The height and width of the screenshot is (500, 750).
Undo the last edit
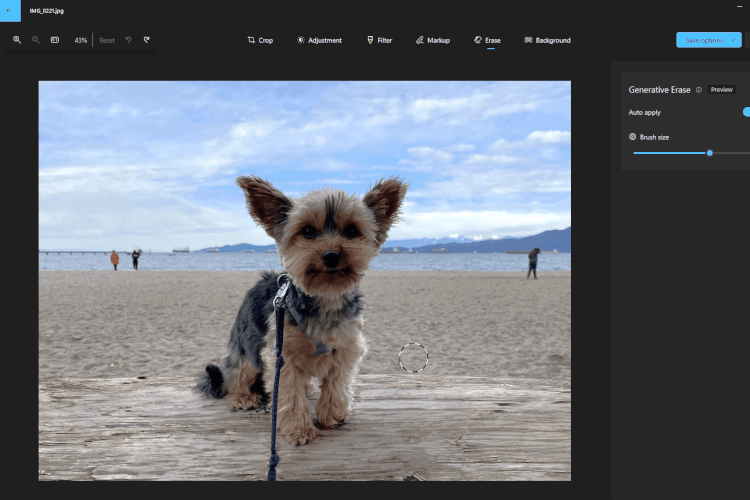point(128,40)
